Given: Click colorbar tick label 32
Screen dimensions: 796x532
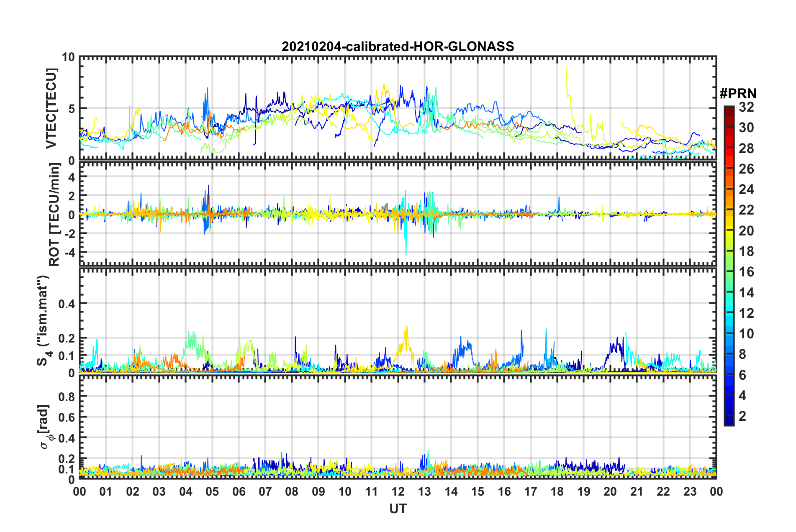Looking at the screenshot, I should point(746,107).
